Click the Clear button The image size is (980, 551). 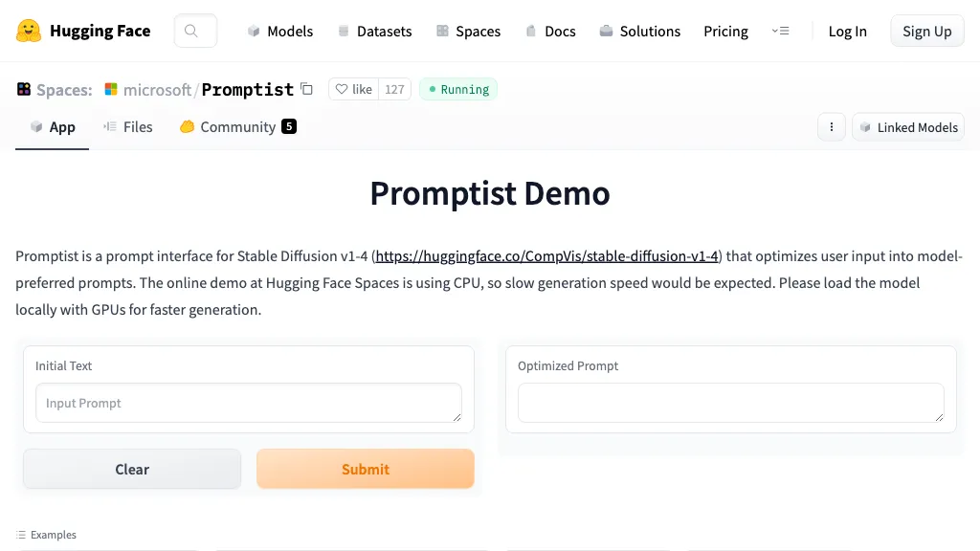click(132, 469)
